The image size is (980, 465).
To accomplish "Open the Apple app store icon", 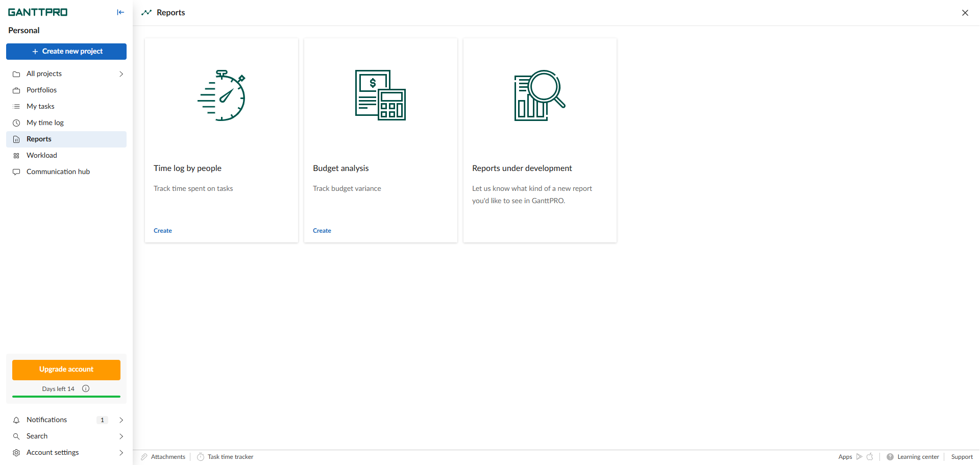I will [x=870, y=457].
